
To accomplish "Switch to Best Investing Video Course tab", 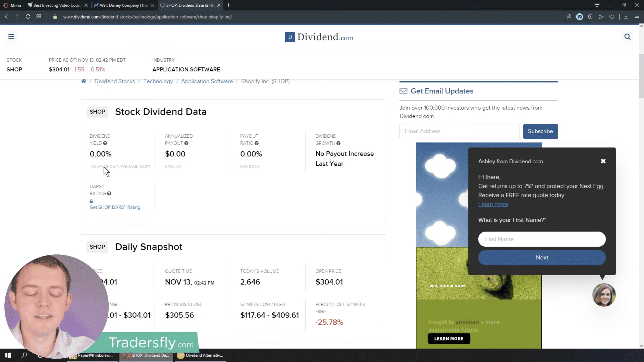I will [x=57, y=5].
